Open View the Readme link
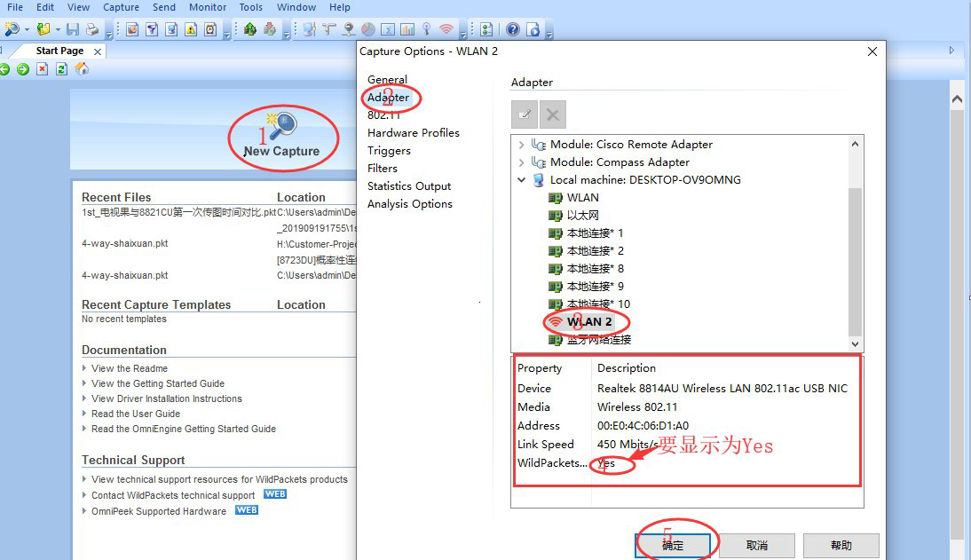 pyautogui.click(x=130, y=368)
